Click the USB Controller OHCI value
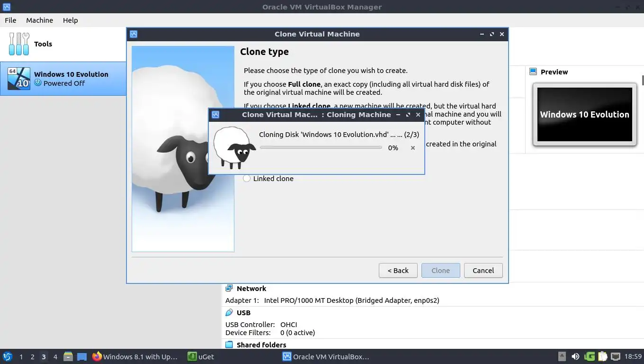This screenshot has height=364, width=644. 289,325
